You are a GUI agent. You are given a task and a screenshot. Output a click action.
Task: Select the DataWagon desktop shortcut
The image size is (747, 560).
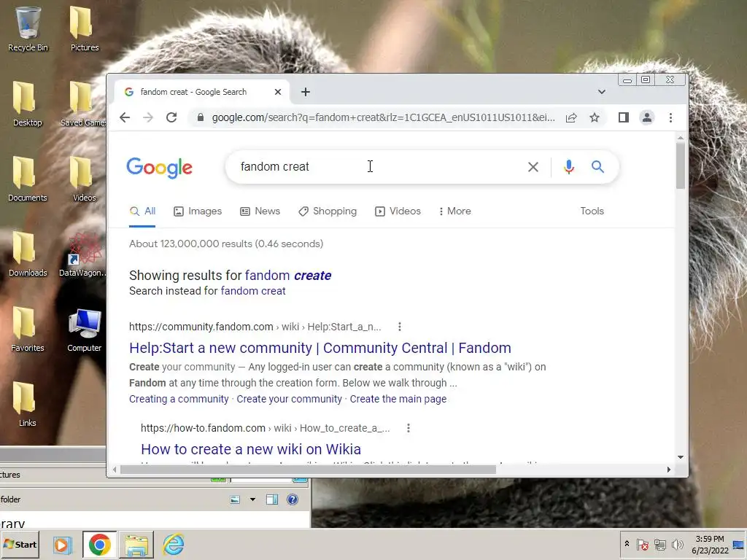pos(82,254)
